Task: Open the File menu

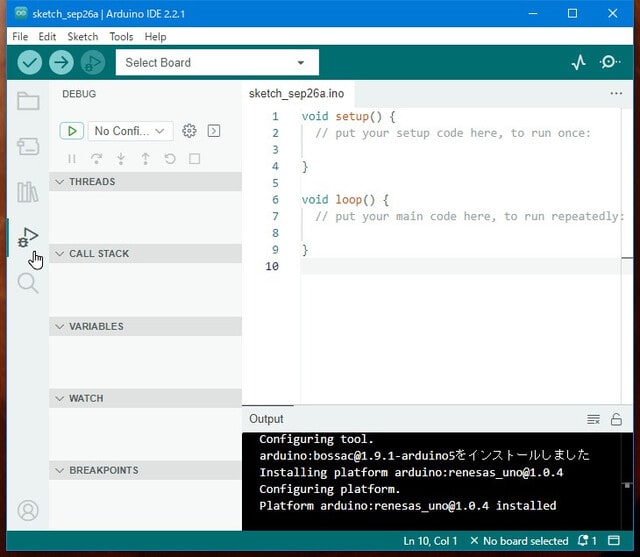Action: [20, 37]
